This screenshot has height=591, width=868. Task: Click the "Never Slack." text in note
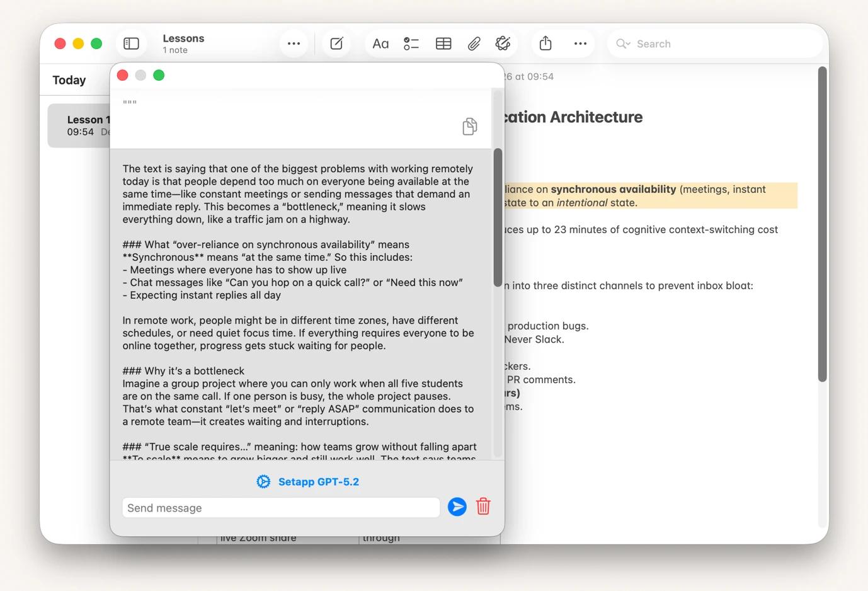[534, 339]
